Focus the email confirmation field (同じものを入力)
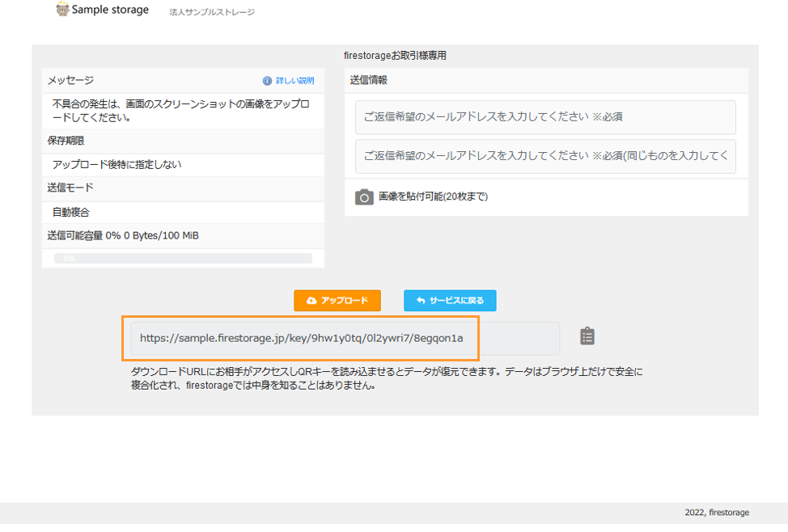The height and width of the screenshot is (532, 788). pos(545,156)
